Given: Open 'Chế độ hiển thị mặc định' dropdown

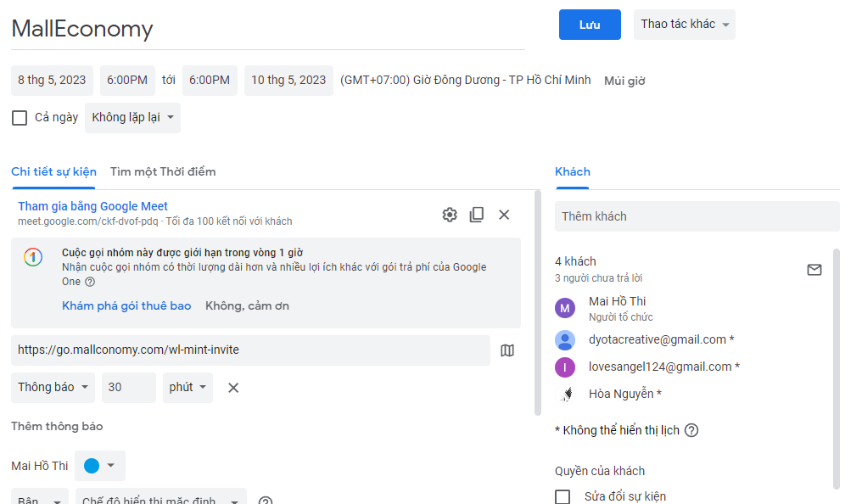Looking at the screenshot, I should click(161, 496).
